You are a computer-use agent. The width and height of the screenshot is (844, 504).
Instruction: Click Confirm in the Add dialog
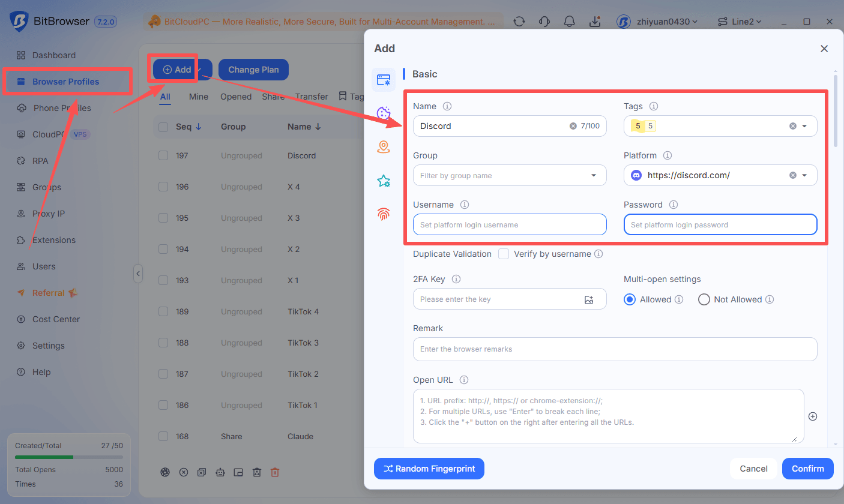808,469
